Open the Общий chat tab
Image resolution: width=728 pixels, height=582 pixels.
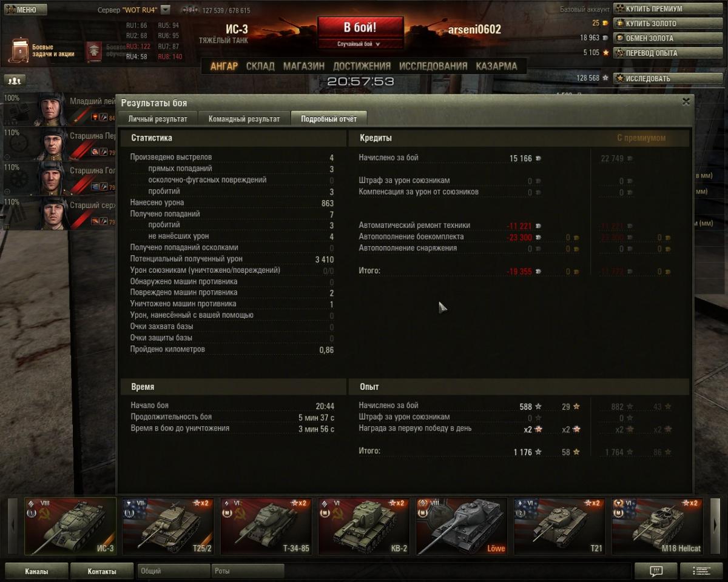pos(173,571)
